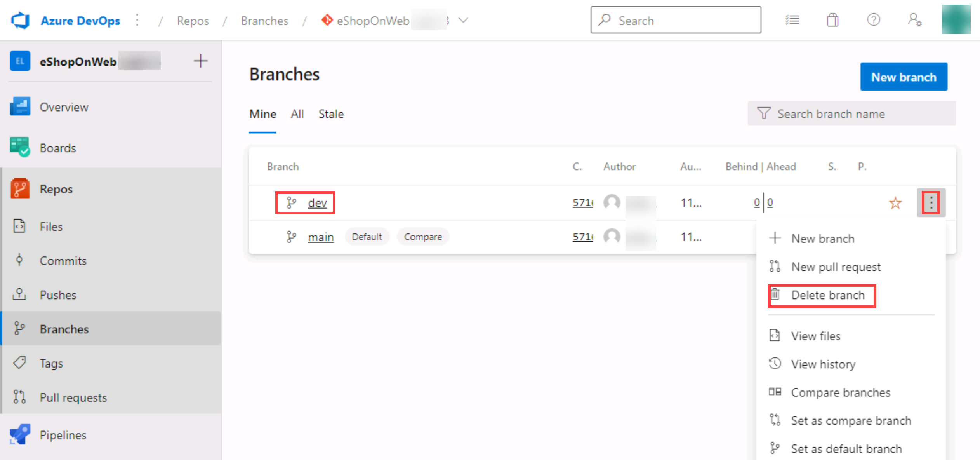Open the work items list icon

click(x=792, y=20)
